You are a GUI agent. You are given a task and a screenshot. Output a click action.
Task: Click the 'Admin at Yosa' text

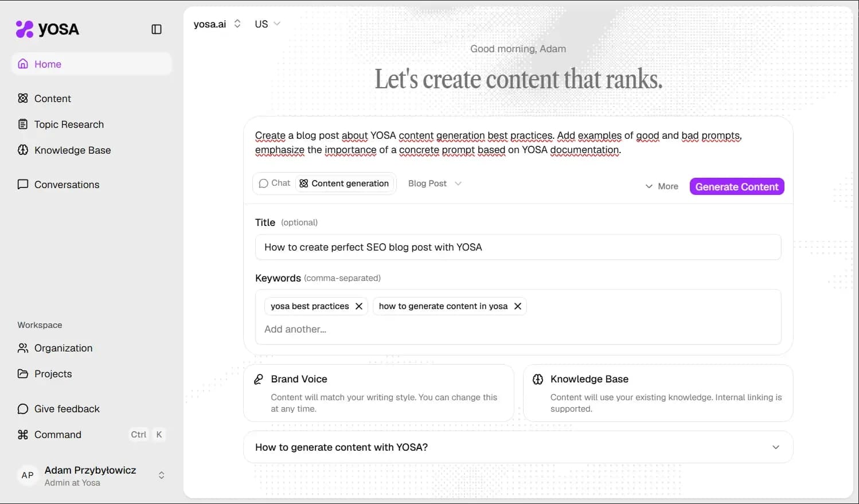(72, 483)
